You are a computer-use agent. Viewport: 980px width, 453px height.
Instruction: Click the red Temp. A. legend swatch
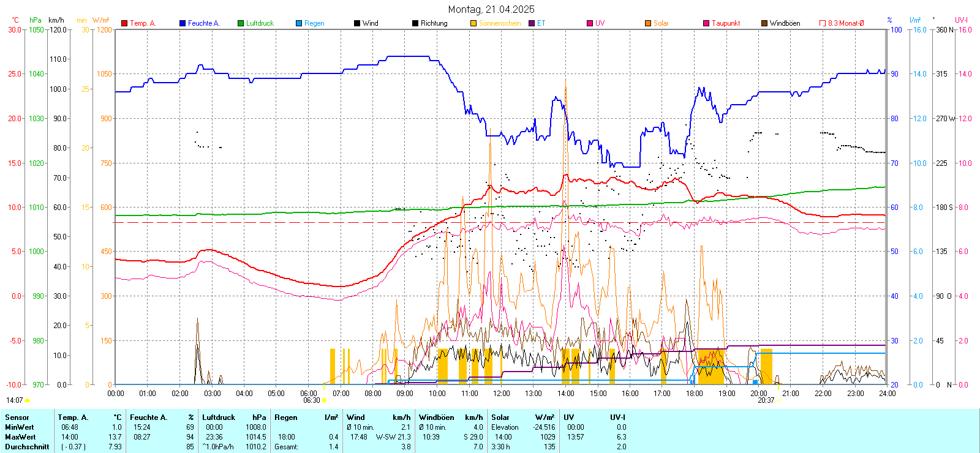(x=124, y=23)
